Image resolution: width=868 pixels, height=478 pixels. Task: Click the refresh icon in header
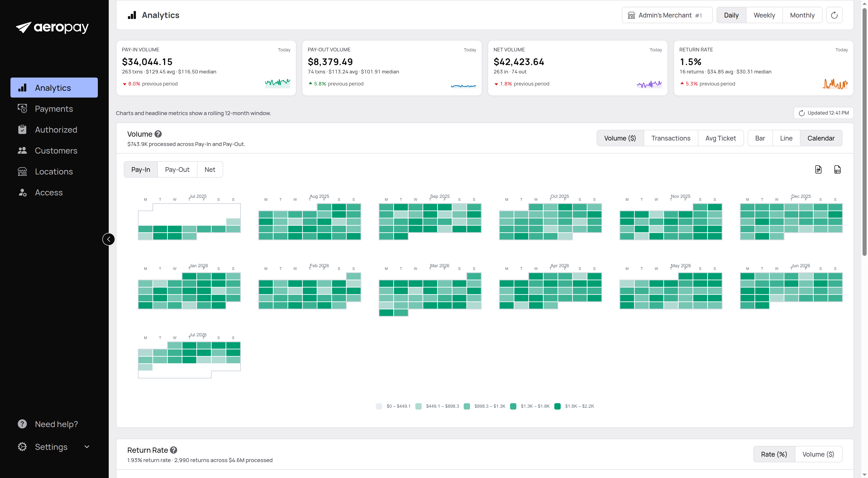(x=834, y=15)
